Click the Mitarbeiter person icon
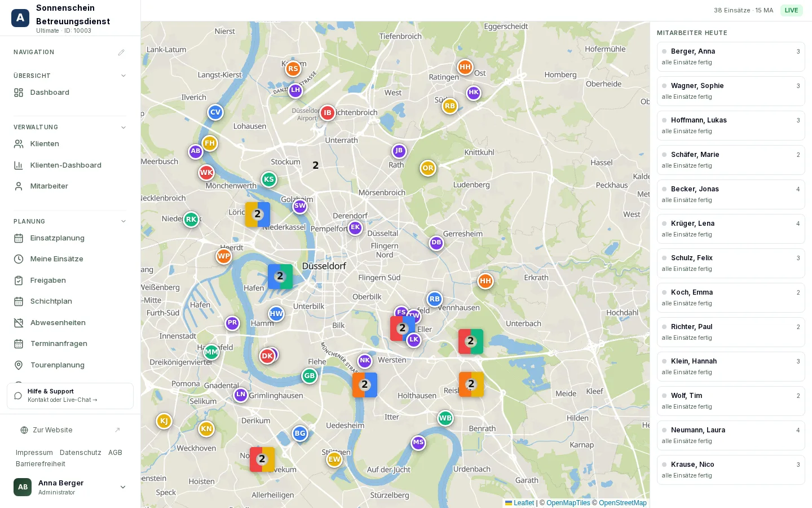 click(19, 186)
